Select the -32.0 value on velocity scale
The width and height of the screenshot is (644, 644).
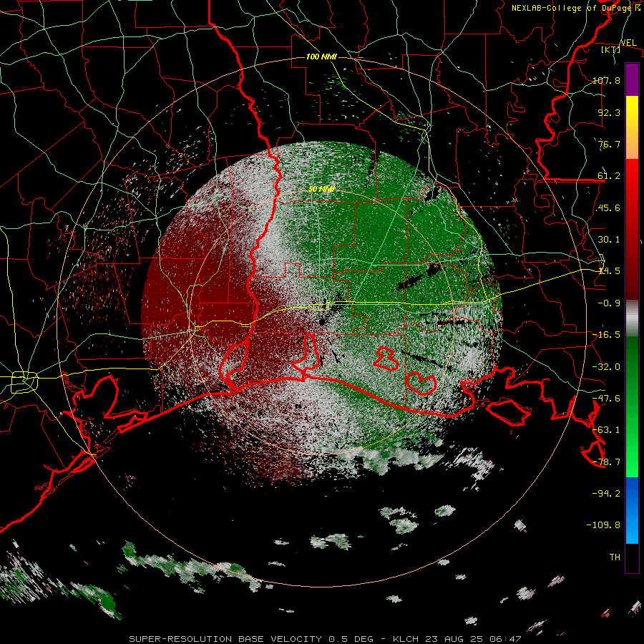(606, 367)
